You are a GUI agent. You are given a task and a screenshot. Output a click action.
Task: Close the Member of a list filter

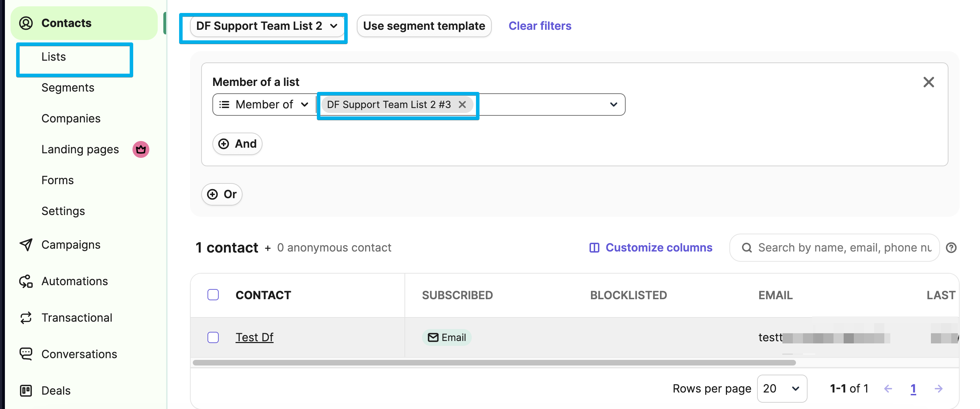928,82
